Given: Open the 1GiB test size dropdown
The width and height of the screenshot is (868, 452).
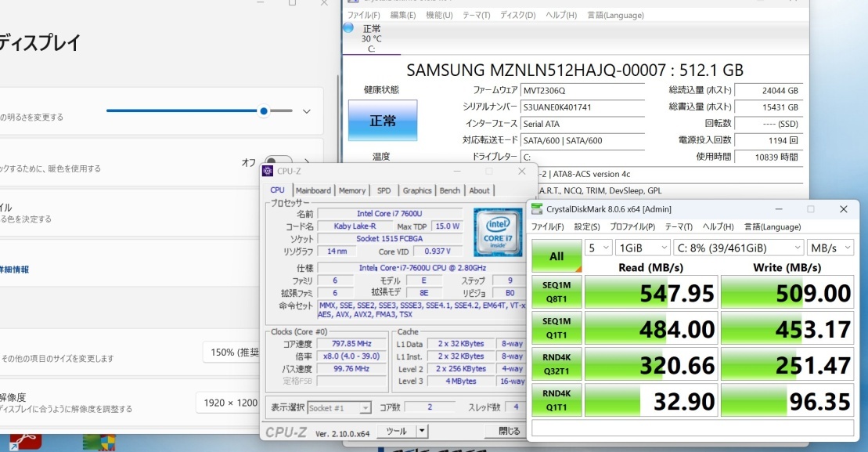Looking at the screenshot, I should [x=643, y=248].
